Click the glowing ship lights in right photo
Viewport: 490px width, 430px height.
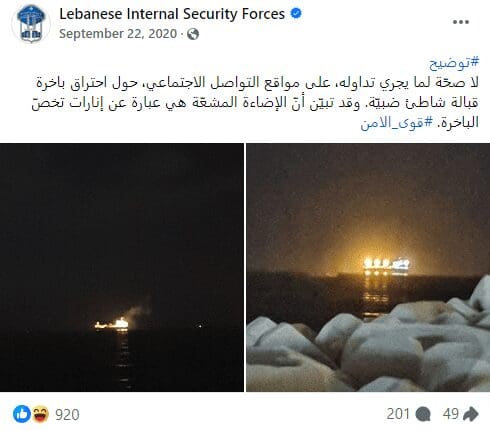tap(386, 266)
